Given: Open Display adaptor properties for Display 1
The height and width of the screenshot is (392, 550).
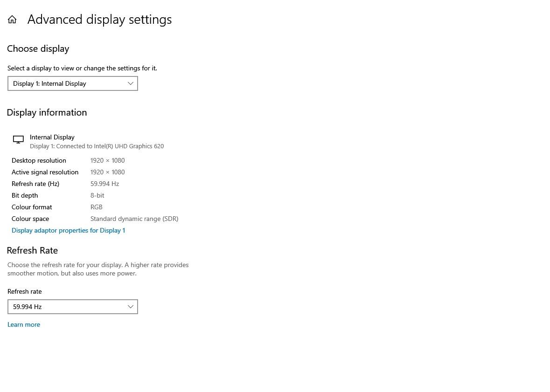Looking at the screenshot, I should [68, 230].
